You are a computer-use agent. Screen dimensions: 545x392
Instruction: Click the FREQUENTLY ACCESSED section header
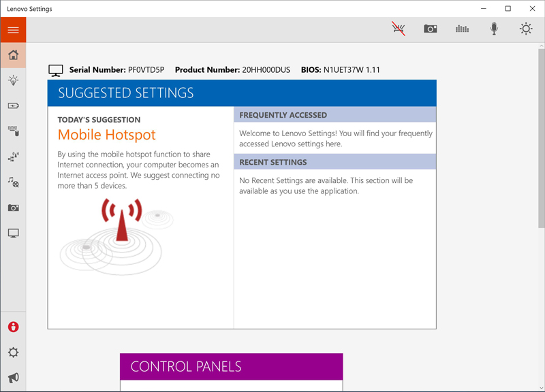pyautogui.click(x=335, y=114)
